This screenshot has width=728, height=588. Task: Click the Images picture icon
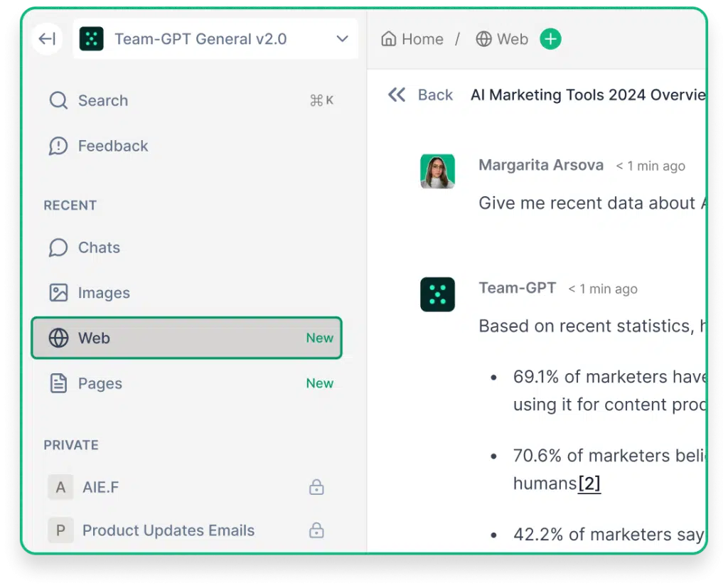point(58,293)
